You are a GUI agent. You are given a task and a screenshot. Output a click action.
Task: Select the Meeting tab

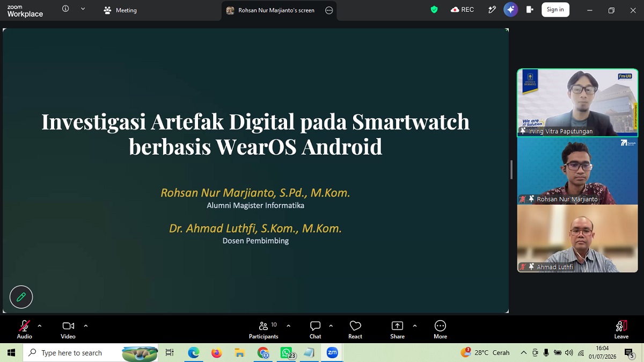120,10
